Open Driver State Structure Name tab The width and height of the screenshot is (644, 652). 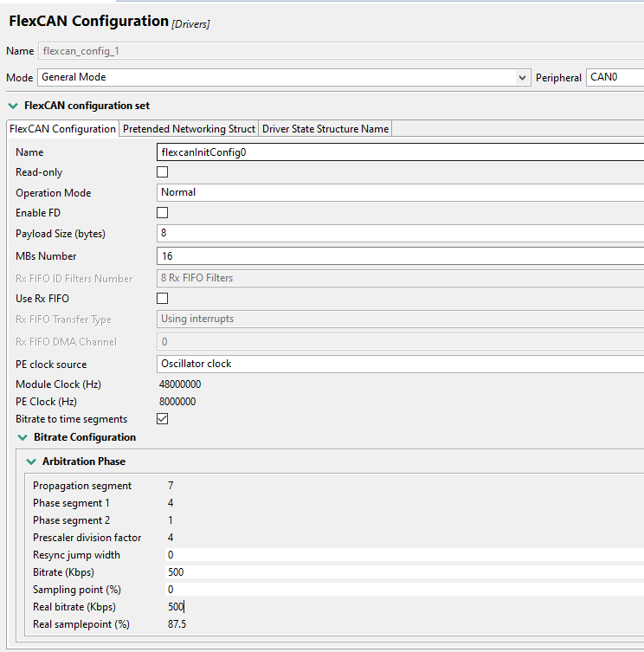(x=325, y=129)
